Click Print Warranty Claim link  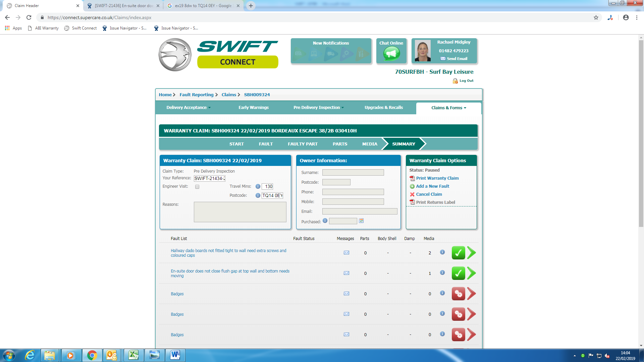point(437,178)
